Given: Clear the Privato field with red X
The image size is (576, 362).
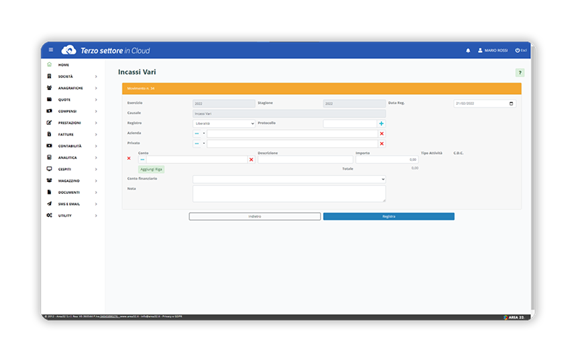Looking at the screenshot, I should tap(382, 144).
